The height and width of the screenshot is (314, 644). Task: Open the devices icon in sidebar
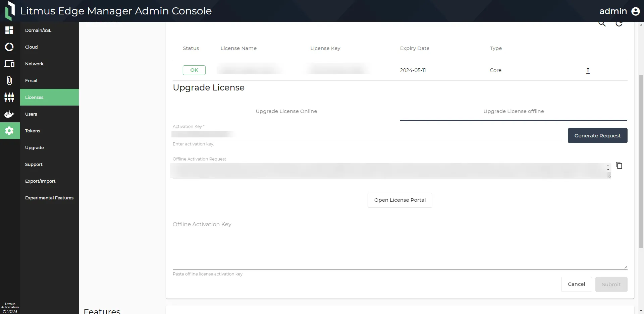(x=9, y=64)
